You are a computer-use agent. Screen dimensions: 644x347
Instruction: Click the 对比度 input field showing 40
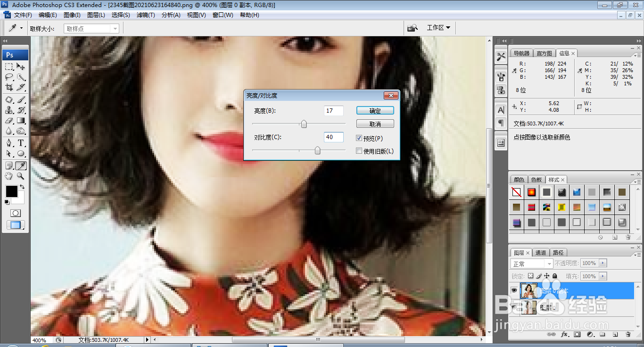(x=334, y=137)
